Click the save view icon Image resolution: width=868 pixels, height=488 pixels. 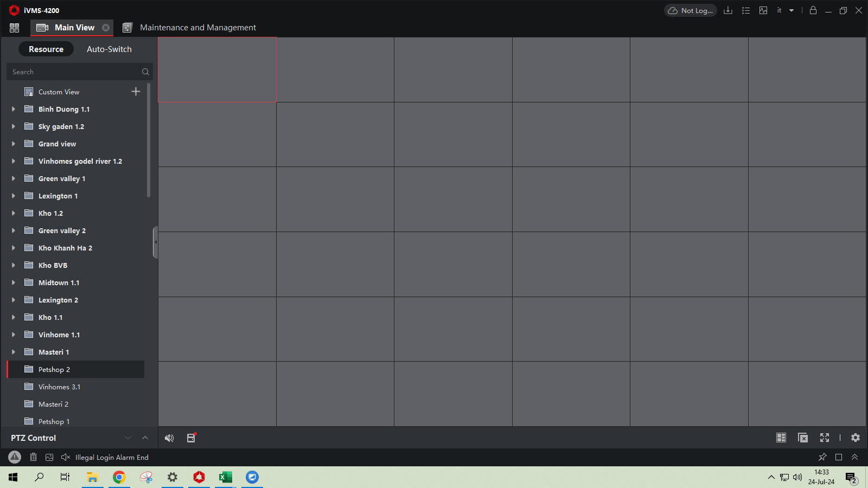[x=191, y=438]
